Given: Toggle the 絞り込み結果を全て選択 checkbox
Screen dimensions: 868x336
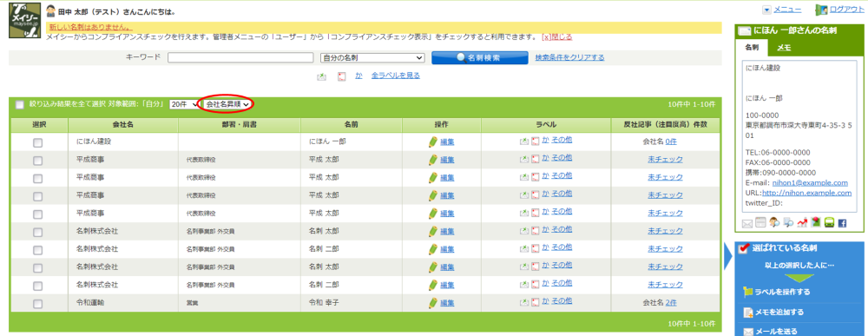Looking at the screenshot, I should (x=20, y=104).
